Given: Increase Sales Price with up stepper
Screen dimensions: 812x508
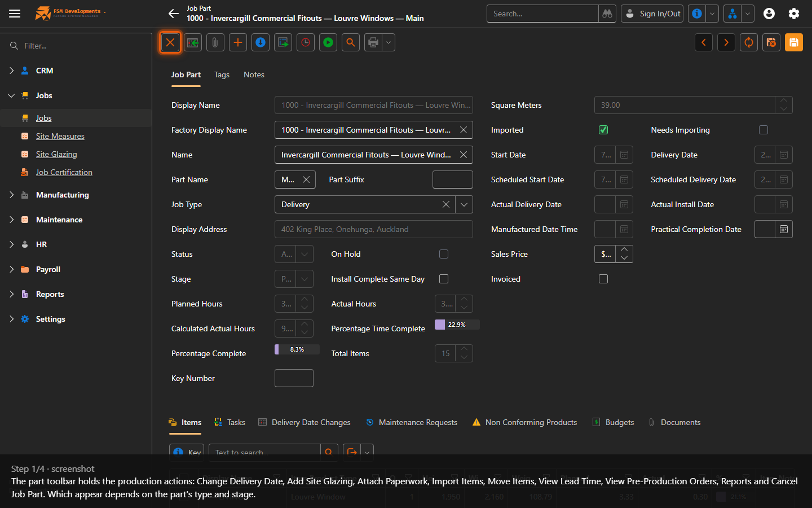Looking at the screenshot, I should [x=624, y=249].
